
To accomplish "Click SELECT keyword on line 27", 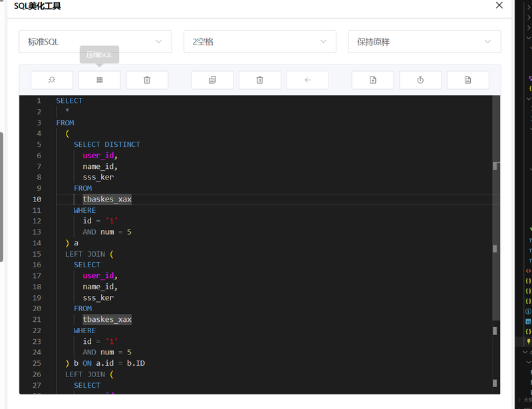I will (x=87, y=386).
